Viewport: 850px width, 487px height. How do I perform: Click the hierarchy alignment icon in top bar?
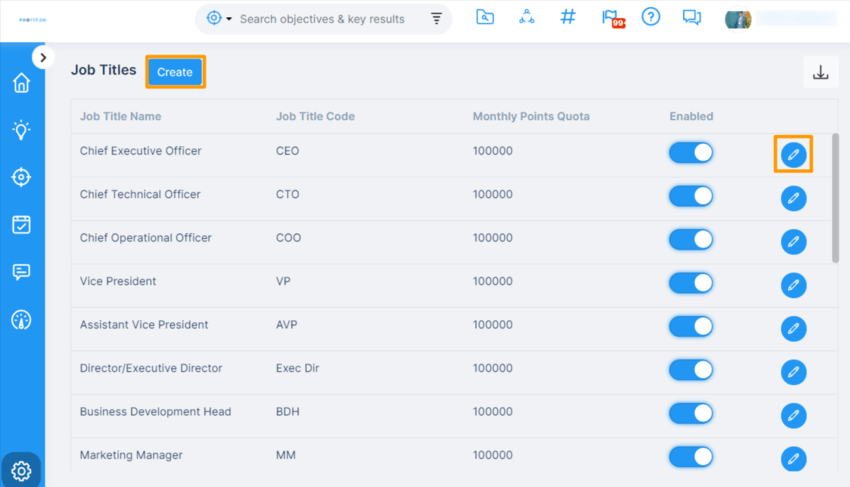(526, 17)
